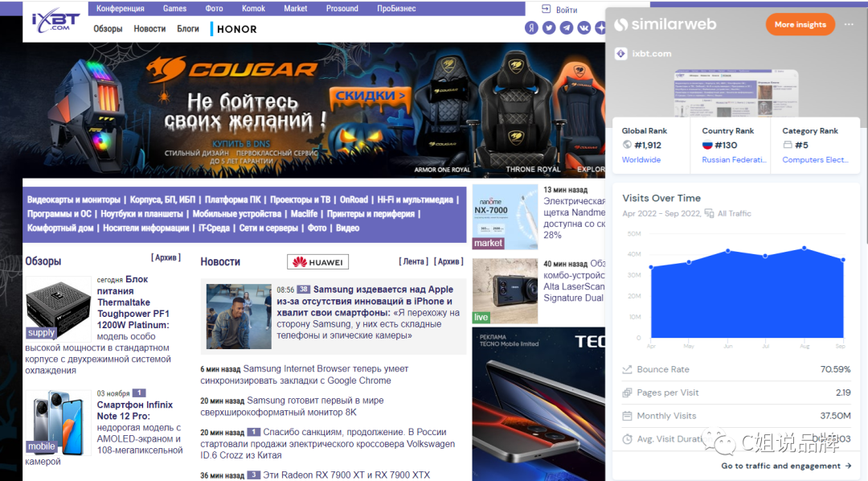
Task: Click the Computers Electronics category link
Action: [815, 159]
